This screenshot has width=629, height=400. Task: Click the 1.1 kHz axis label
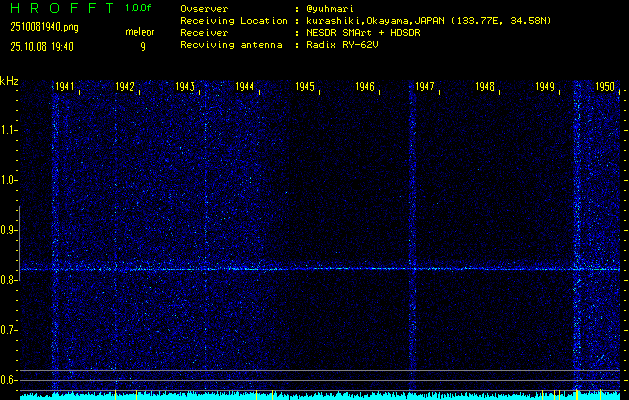(6, 130)
